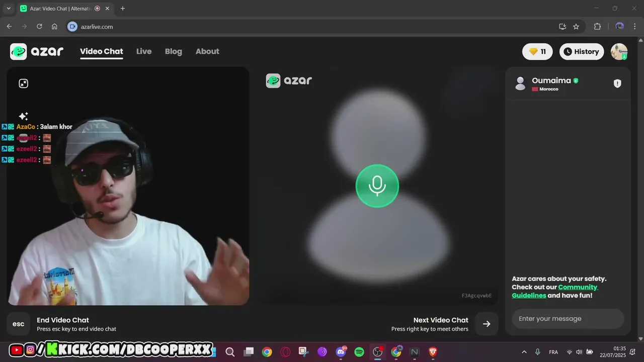This screenshot has height=362, width=644.
Task: Open Tor Browser on the taskbar
Action: pos(322,352)
